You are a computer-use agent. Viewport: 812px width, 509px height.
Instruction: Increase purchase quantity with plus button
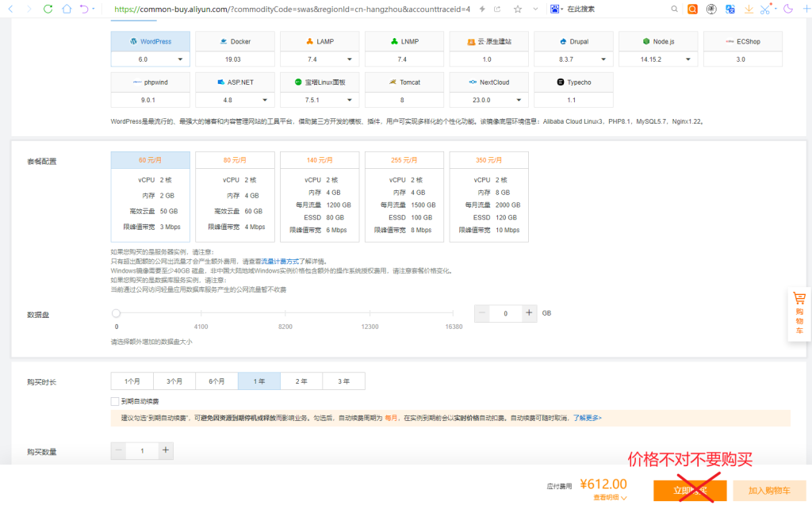[x=165, y=451]
